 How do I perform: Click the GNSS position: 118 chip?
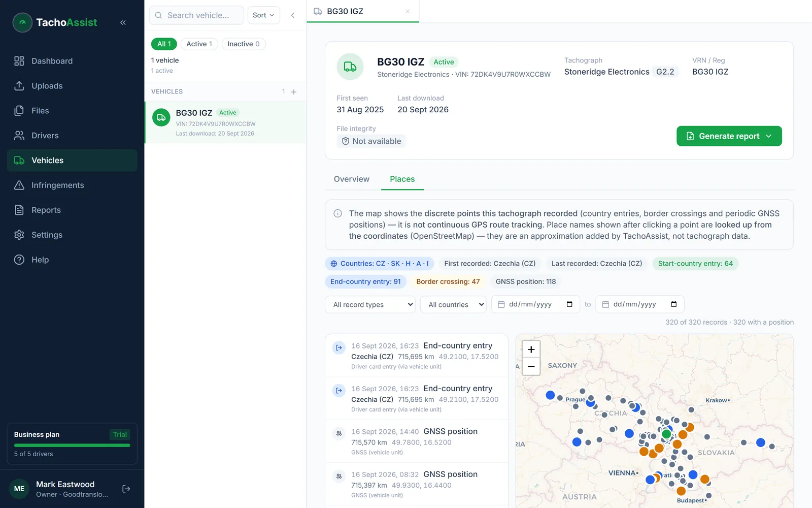[526, 281]
